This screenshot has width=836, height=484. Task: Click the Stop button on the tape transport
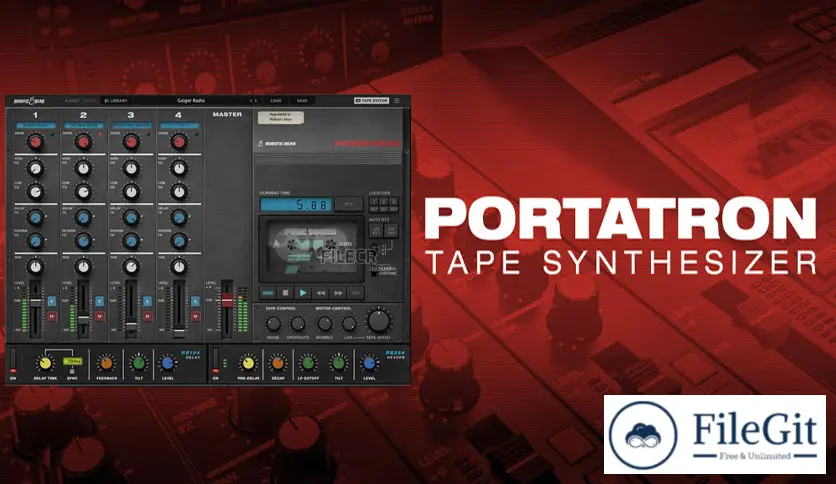point(285,293)
